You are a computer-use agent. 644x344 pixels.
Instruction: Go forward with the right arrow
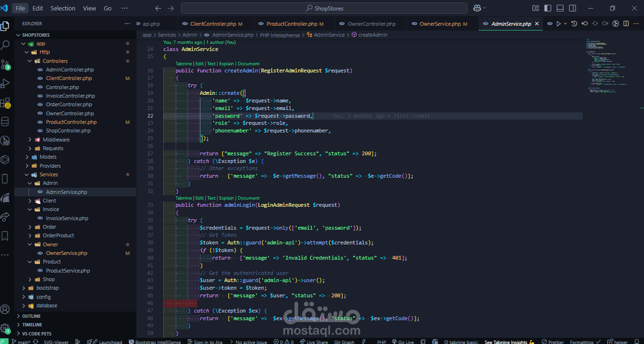pyautogui.click(x=171, y=8)
